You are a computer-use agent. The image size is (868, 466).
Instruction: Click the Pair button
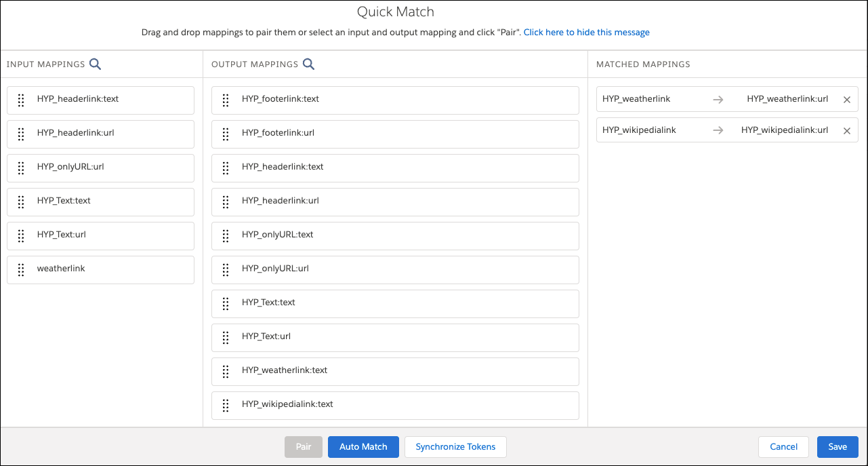(303, 446)
